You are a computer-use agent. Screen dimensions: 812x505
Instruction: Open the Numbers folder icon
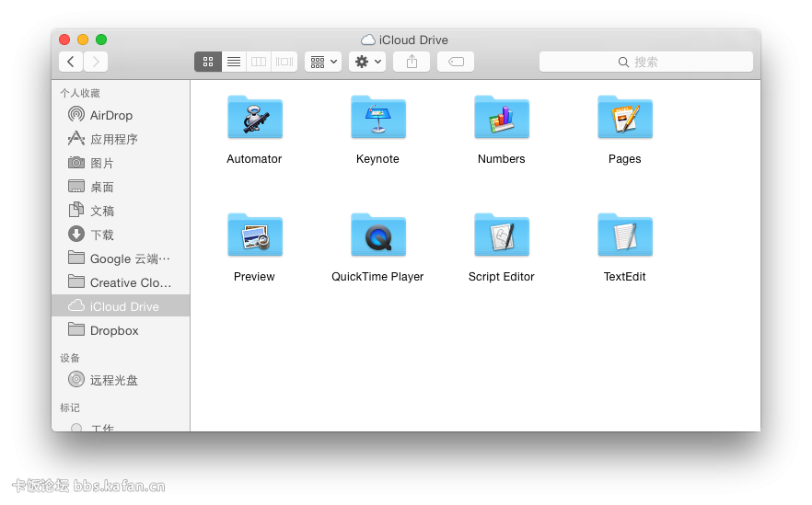pyautogui.click(x=501, y=118)
